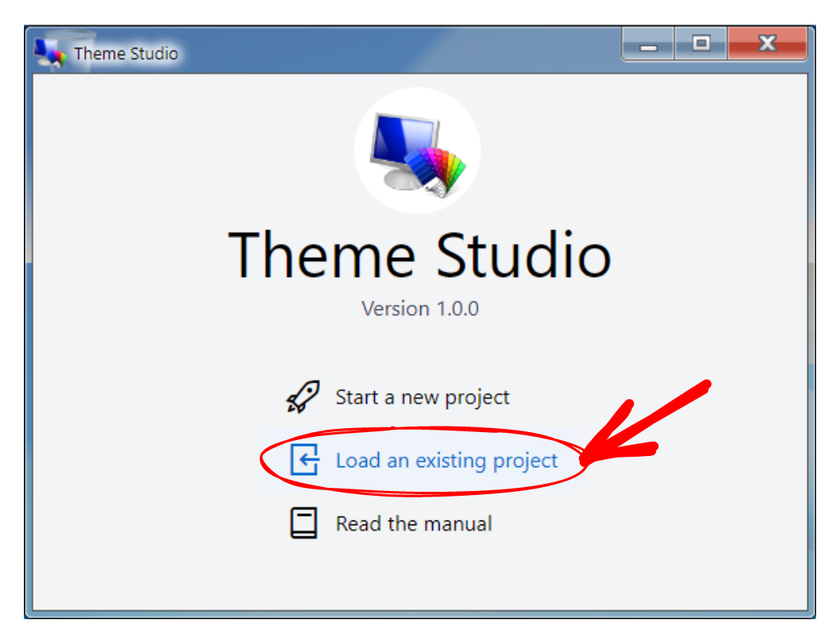Viewport: 840px width, 643px height.
Task: Click the word Studio in heading
Action: point(523,255)
